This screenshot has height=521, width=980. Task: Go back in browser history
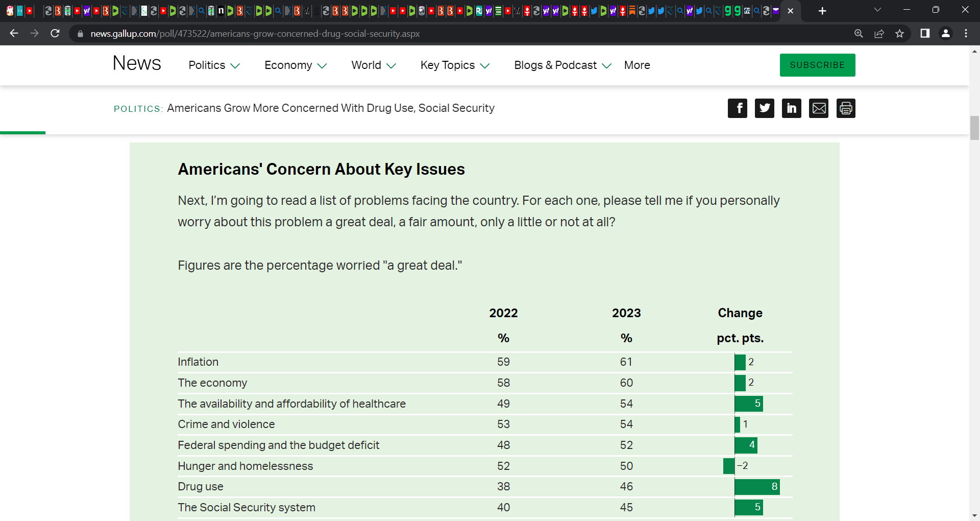click(14, 33)
